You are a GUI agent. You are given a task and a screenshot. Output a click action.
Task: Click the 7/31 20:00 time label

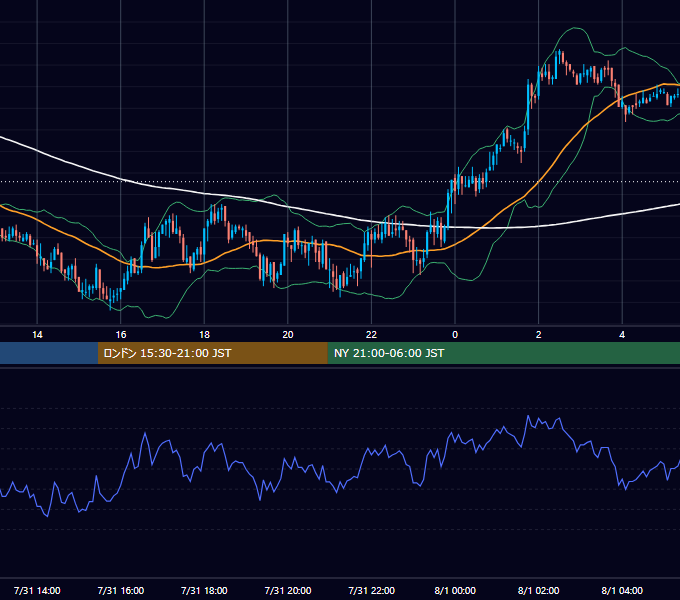coord(288,590)
